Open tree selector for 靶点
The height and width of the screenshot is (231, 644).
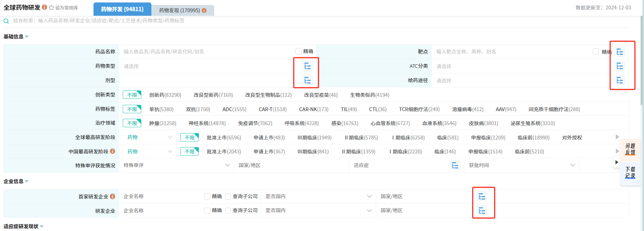pyautogui.click(x=620, y=52)
